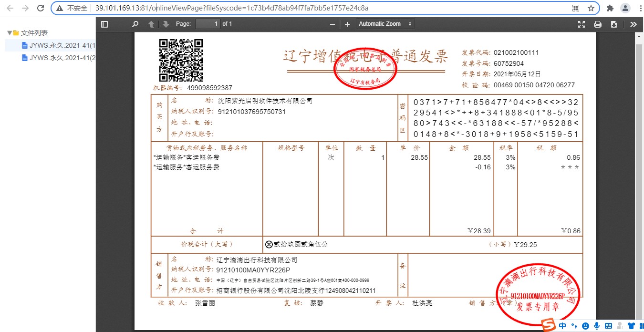The width and height of the screenshot is (644, 332).
Task: Select total amount ¥29.25
Action: 525,245
